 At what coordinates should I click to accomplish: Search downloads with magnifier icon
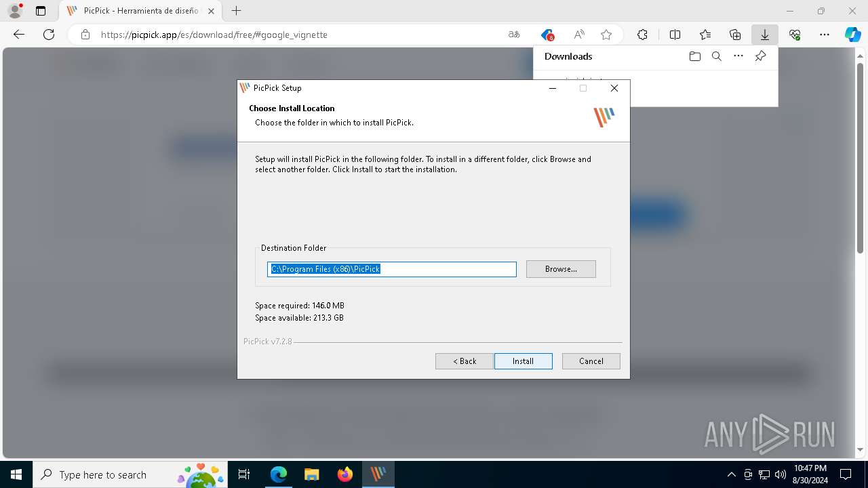tap(717, 56)
